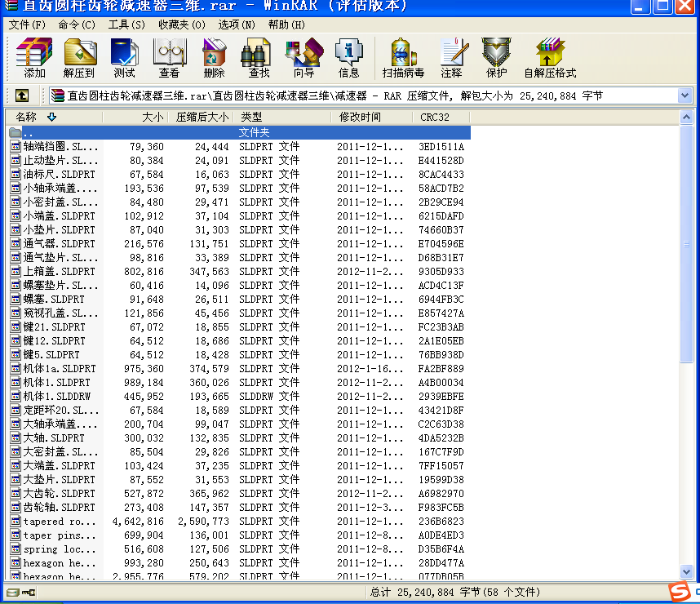This screenshot has height=604, width=700.
Task: Open the 选项(N) menu
Action: [x=237, y=24]
